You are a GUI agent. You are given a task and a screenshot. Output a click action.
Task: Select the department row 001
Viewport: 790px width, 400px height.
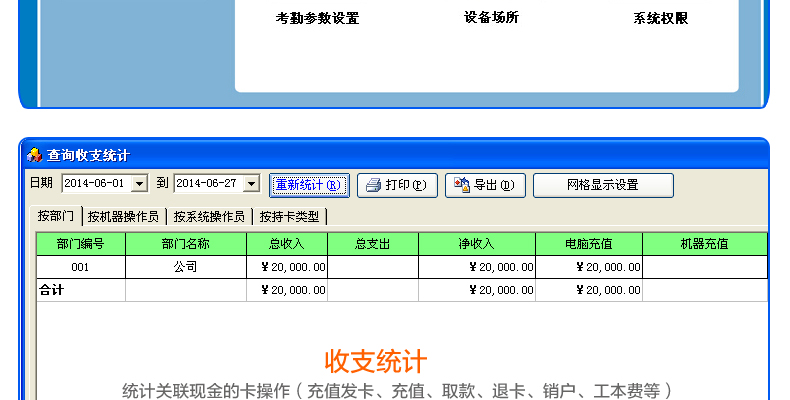pyautogui.click(x=80, y=267)
